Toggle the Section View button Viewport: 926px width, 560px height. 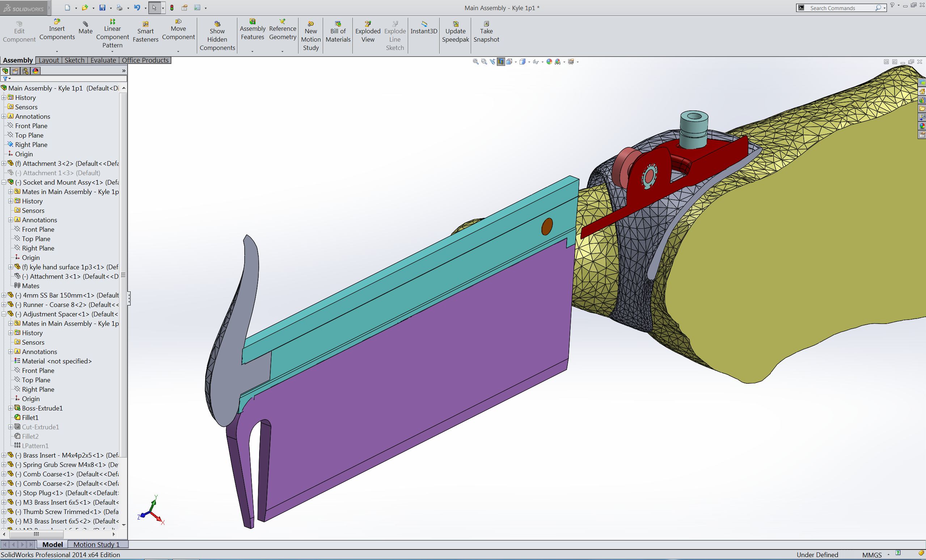tap(501, 62)
